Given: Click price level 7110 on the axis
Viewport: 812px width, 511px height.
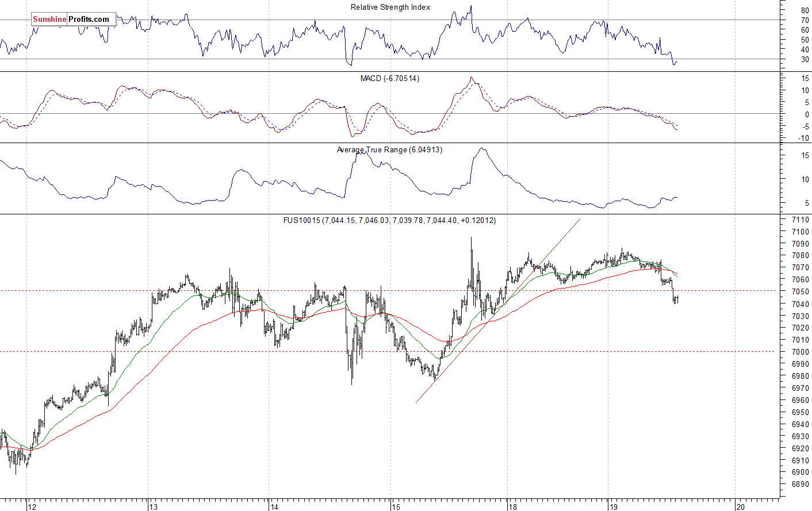Looking at the screenshot, I should pos(800,220).
